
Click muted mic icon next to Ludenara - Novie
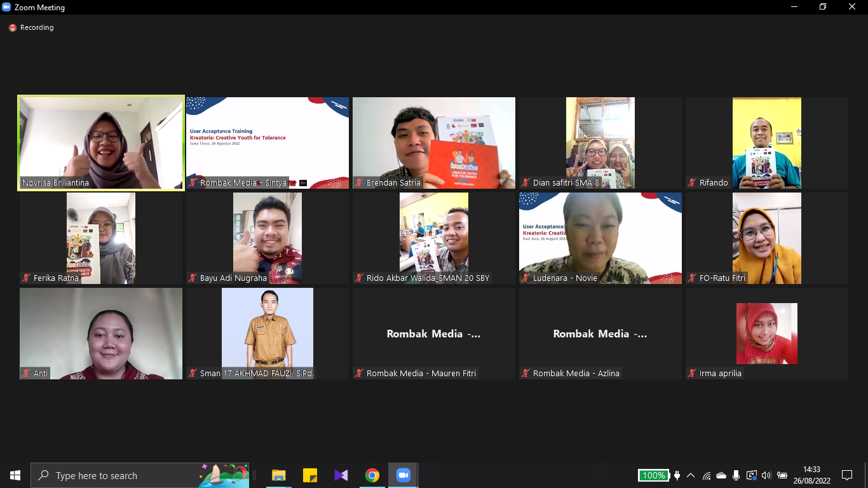coord(526,278)
